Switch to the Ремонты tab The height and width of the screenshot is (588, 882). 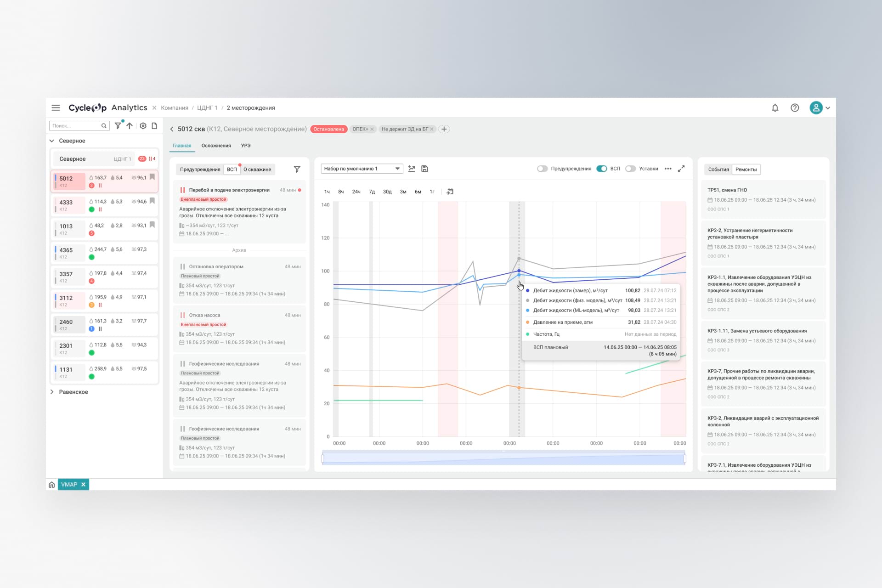point(746,170)
